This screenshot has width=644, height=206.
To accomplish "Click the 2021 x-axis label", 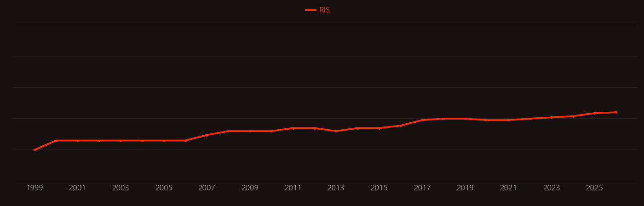I will click(508, 188).
